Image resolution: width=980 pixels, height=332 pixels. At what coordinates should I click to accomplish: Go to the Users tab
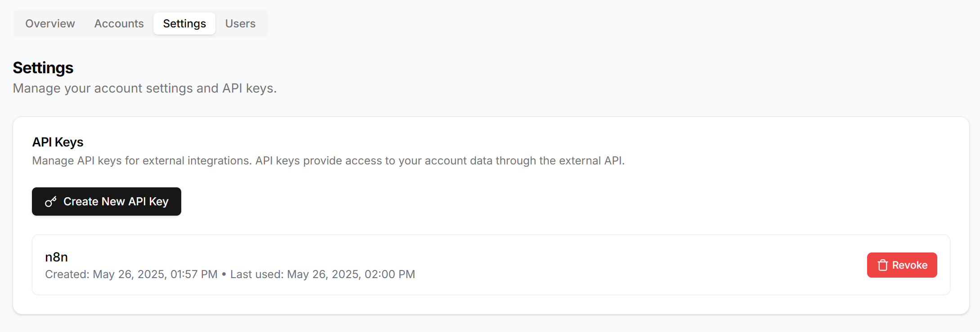[240, 23]
